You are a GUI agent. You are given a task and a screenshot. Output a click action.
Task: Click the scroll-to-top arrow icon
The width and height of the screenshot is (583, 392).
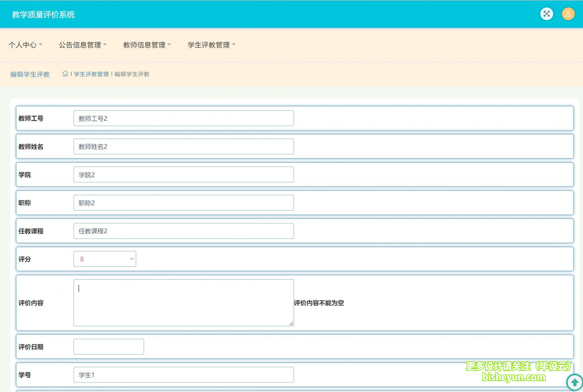pos(575,382)
